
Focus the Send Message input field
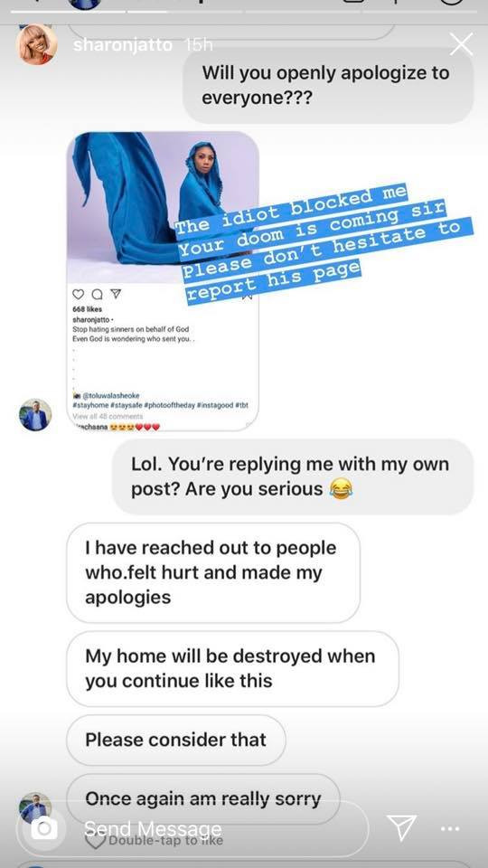click(192, 829)
